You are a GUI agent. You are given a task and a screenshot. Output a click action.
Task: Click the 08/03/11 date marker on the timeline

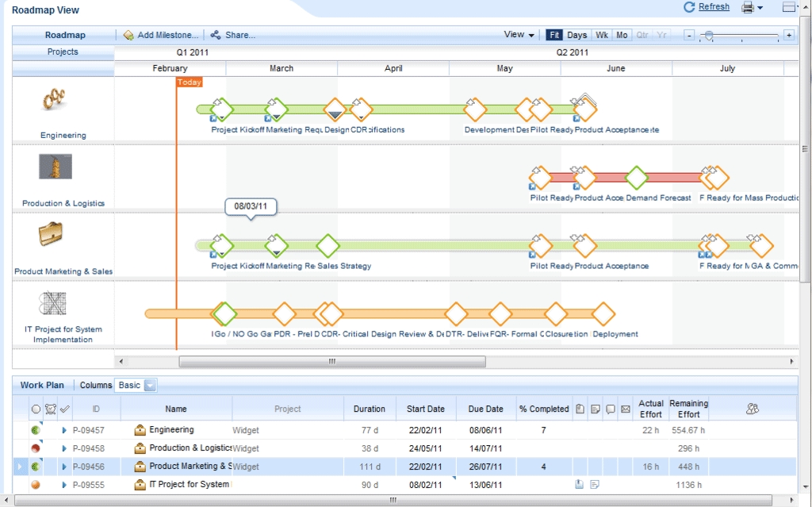point(251,208)
